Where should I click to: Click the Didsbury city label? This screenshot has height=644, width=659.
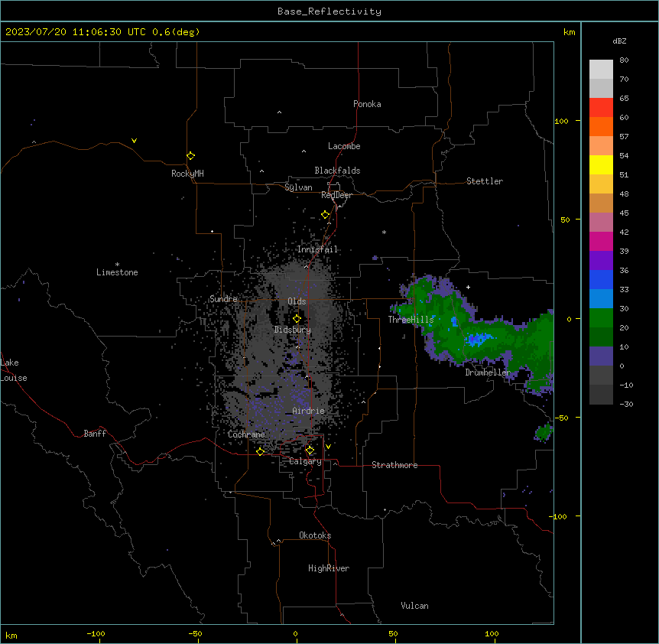click(x=293, y=330)
